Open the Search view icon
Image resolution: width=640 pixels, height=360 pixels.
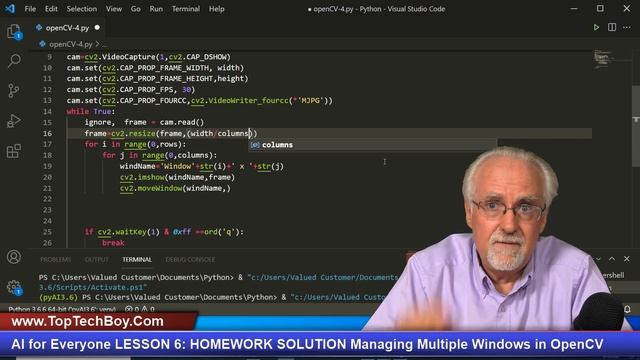[14, 61]
